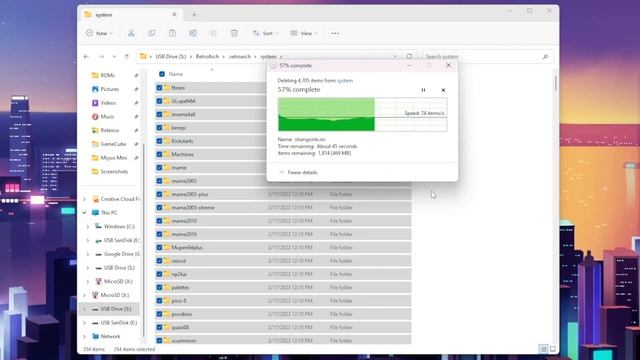Screen dimensions: 640x360
Task: Add a new tab
Action: [194, 15]
